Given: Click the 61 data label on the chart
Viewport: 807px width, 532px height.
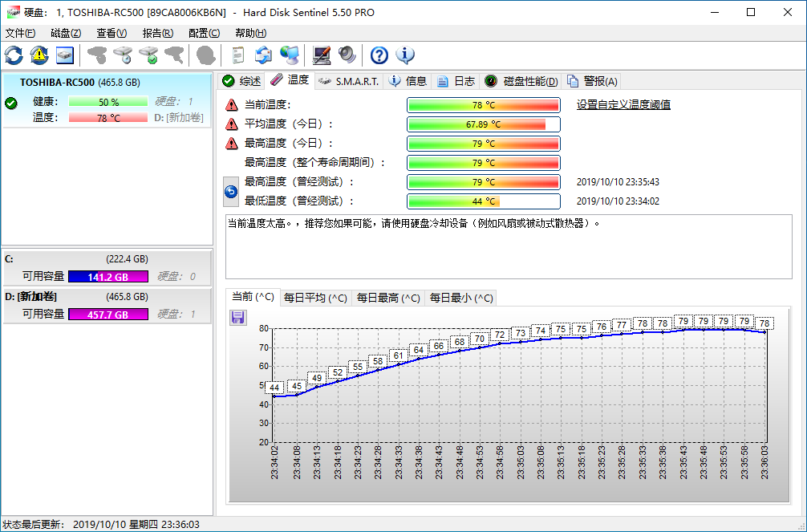Looking at the screenshot, I should 398,355.
